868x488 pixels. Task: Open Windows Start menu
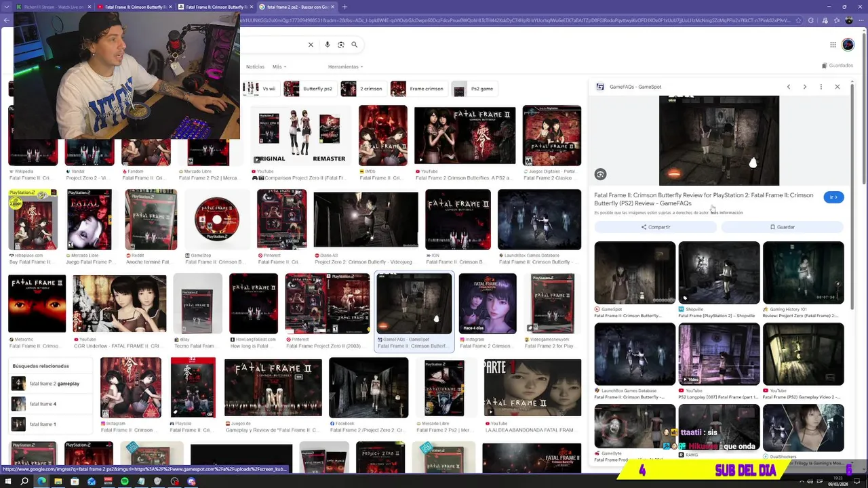[x=8, y=481]
